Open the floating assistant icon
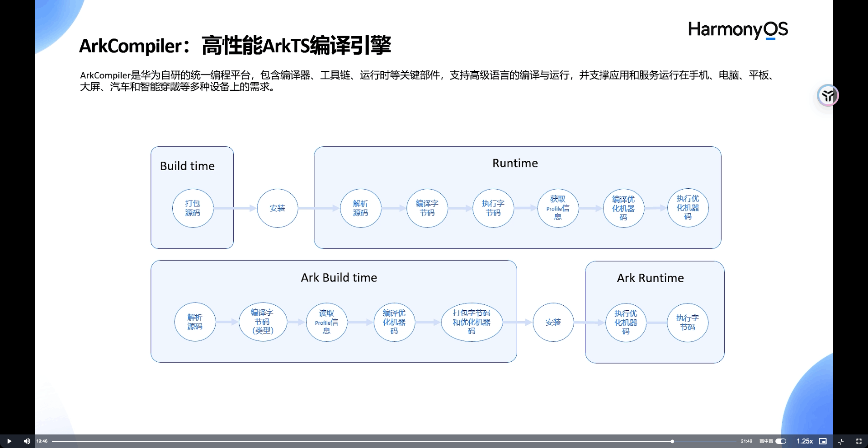The height and width of the screenshot is (448, 868). [828, 95]
